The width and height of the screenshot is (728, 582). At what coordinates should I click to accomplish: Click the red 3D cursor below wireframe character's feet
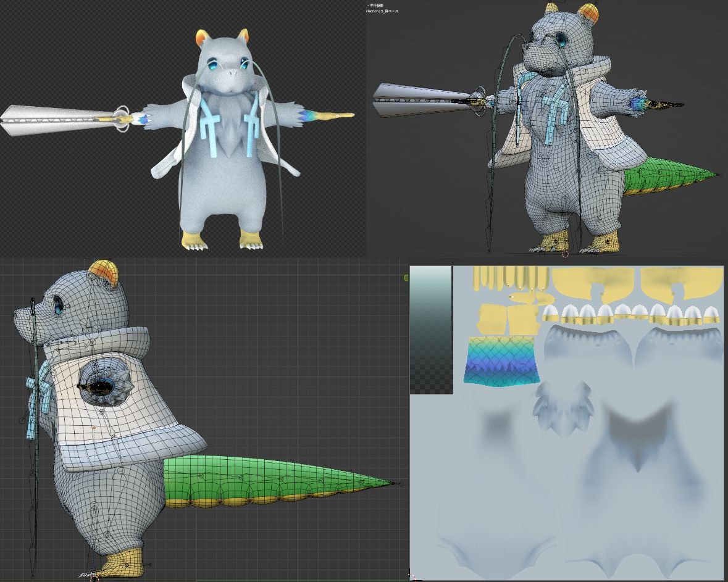(565, 254)
